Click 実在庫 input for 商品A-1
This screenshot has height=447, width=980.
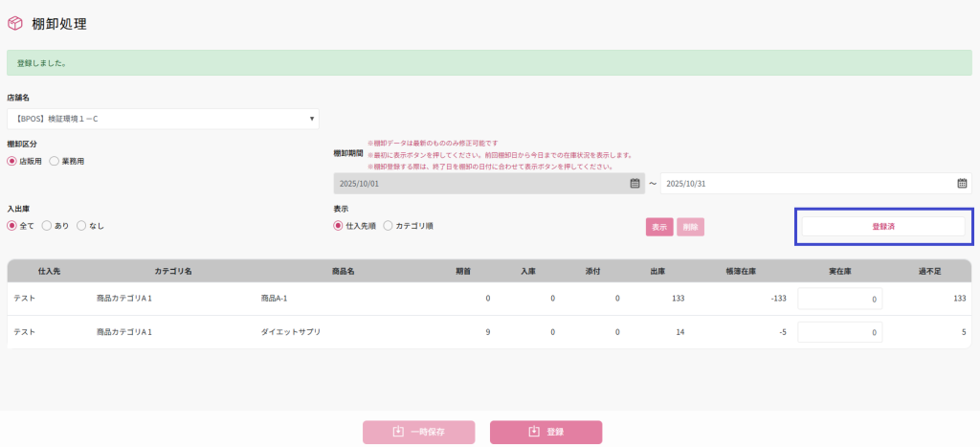pos(839,299)
